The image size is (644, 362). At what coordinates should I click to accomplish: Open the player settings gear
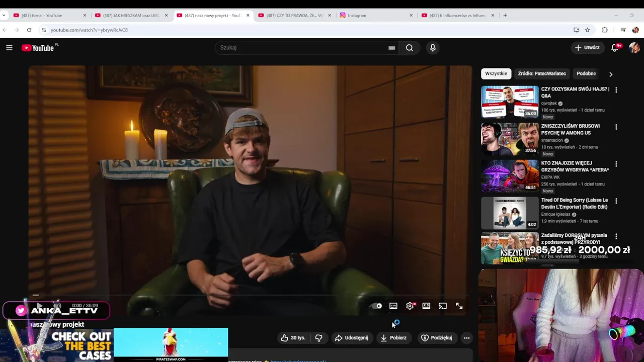click(410, 306)
